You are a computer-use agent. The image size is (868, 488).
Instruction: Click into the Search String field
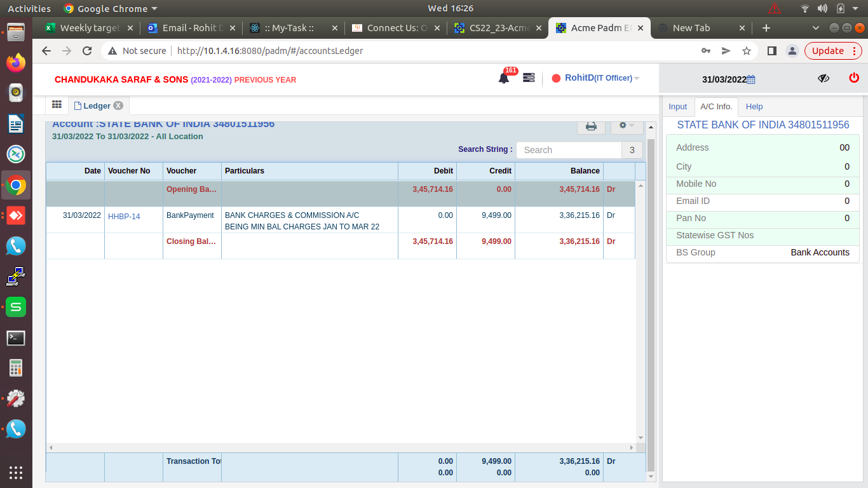(569, 150)
